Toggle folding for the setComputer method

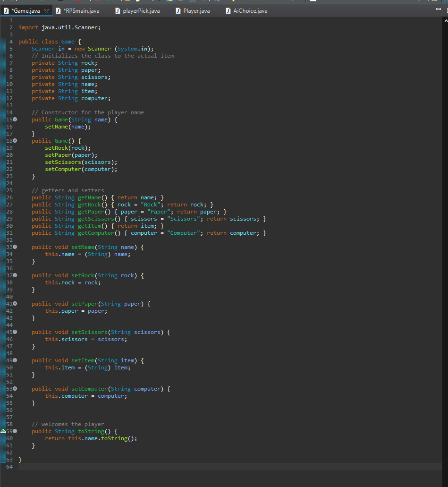point(14,388)
